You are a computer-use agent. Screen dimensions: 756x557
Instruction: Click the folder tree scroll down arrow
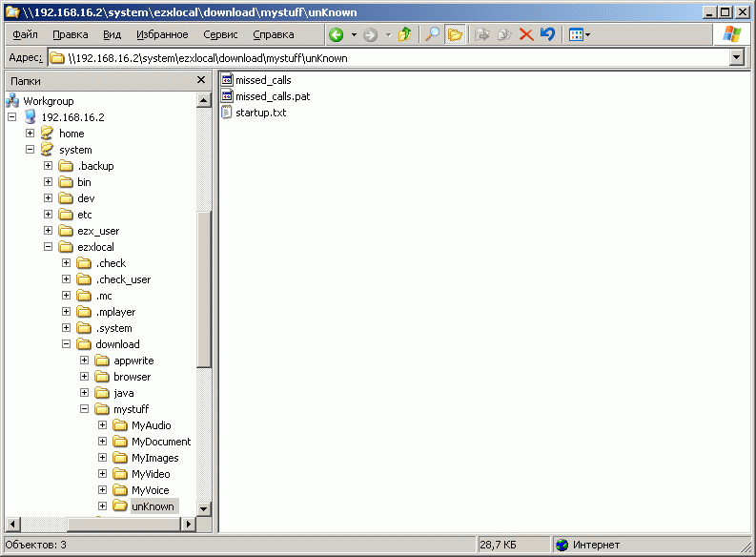pyautogui.click(x=203, y=508)
